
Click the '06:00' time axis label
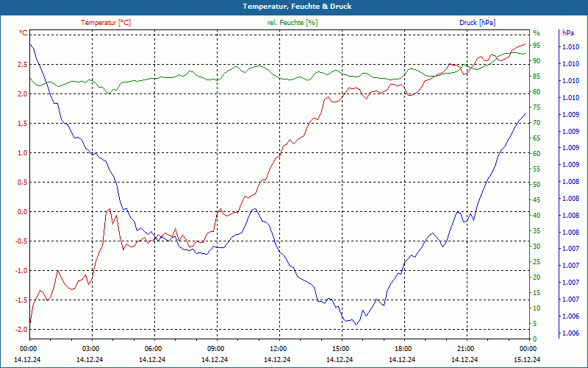[x=154, y=348]
